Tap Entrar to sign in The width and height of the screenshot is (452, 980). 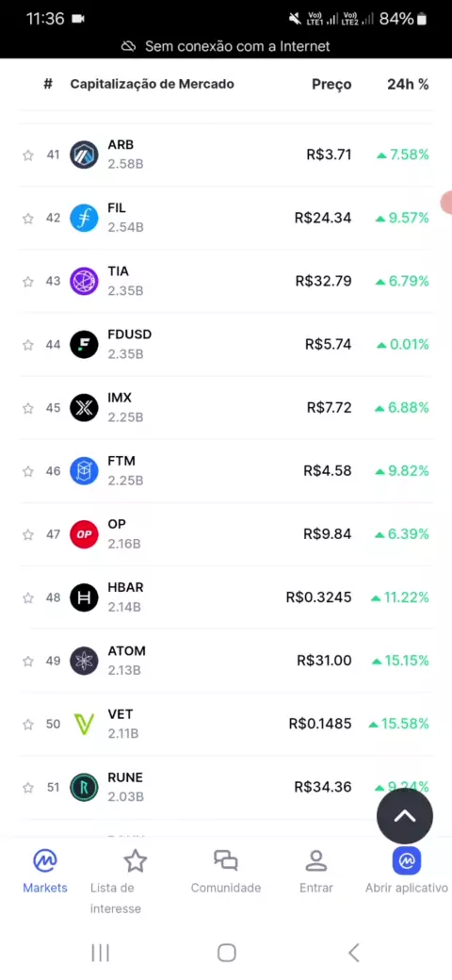[x=315, y=872]
